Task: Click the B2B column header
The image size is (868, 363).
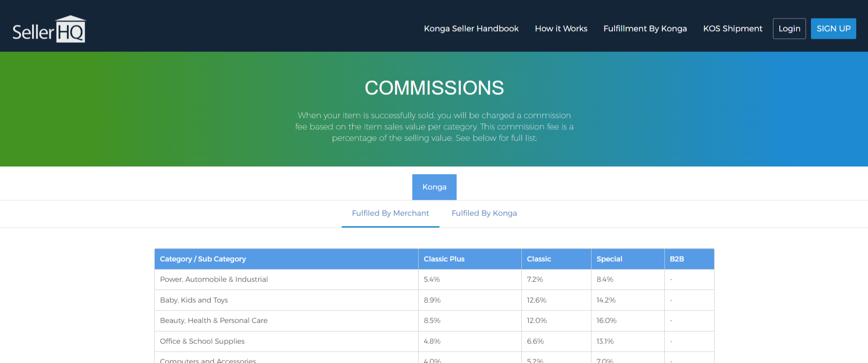Action: point(677,259)
